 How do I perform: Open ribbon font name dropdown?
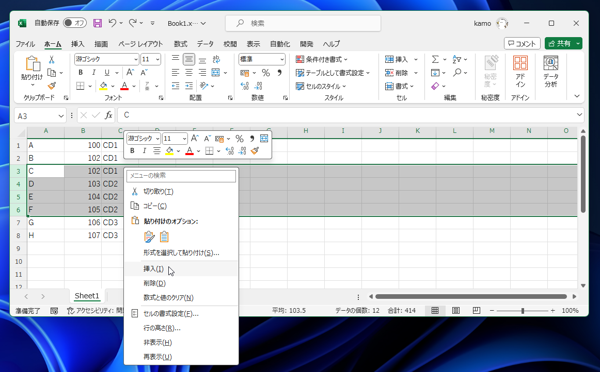pos(135,60)
